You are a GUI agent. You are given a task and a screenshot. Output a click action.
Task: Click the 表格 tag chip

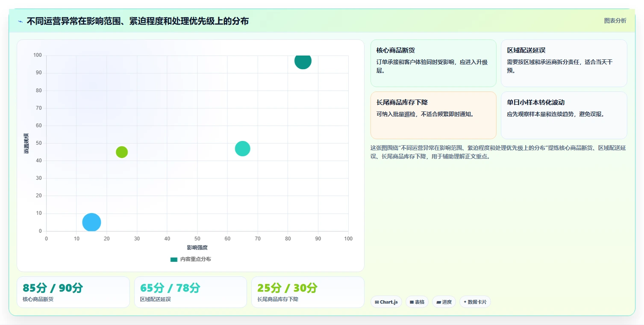pyautogui.click(x=417, y=302)
